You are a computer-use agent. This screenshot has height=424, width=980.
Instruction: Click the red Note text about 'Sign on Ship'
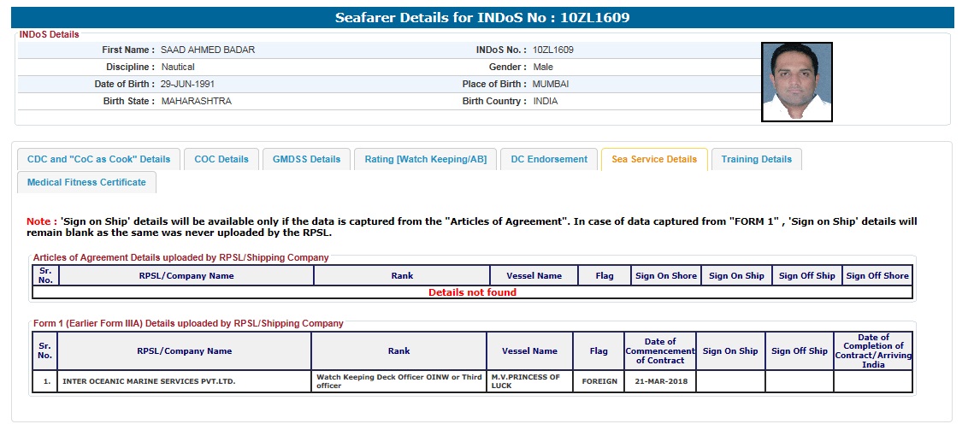472,227
